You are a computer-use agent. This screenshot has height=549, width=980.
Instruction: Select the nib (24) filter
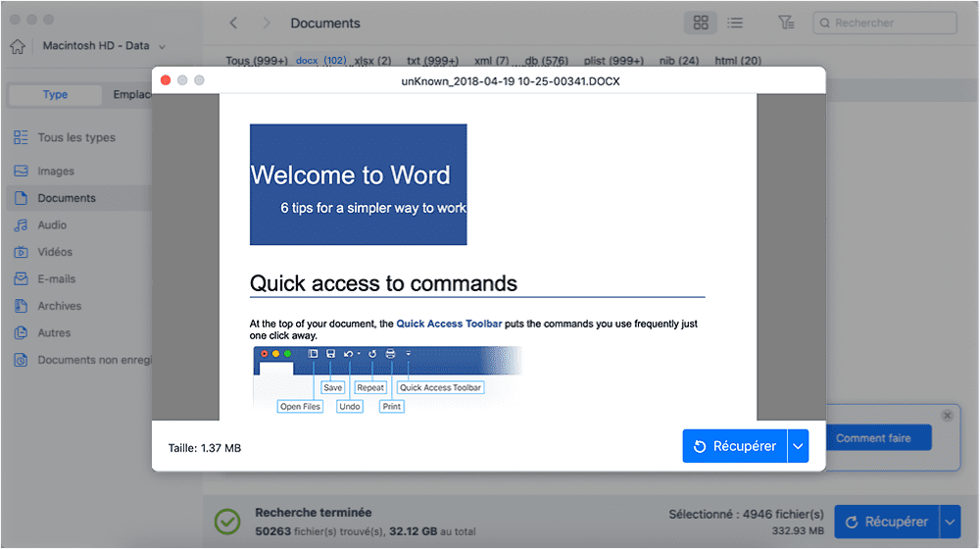click(679, 61)
